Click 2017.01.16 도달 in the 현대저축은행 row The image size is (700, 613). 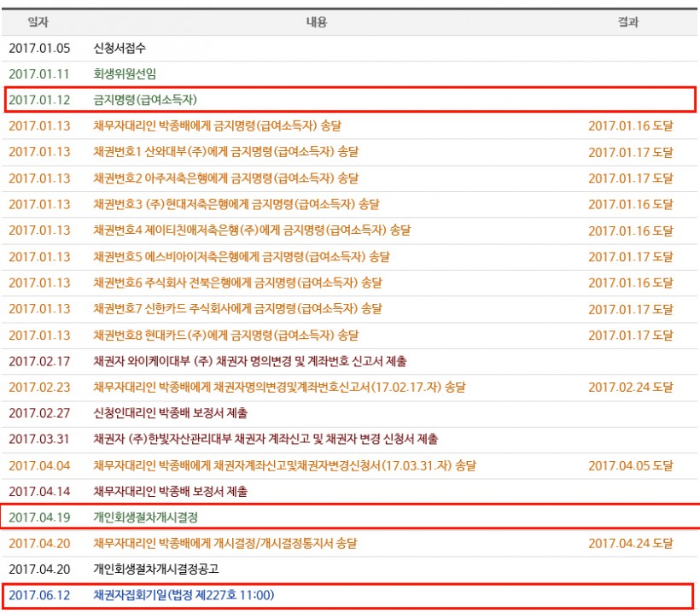click(630, 204)
